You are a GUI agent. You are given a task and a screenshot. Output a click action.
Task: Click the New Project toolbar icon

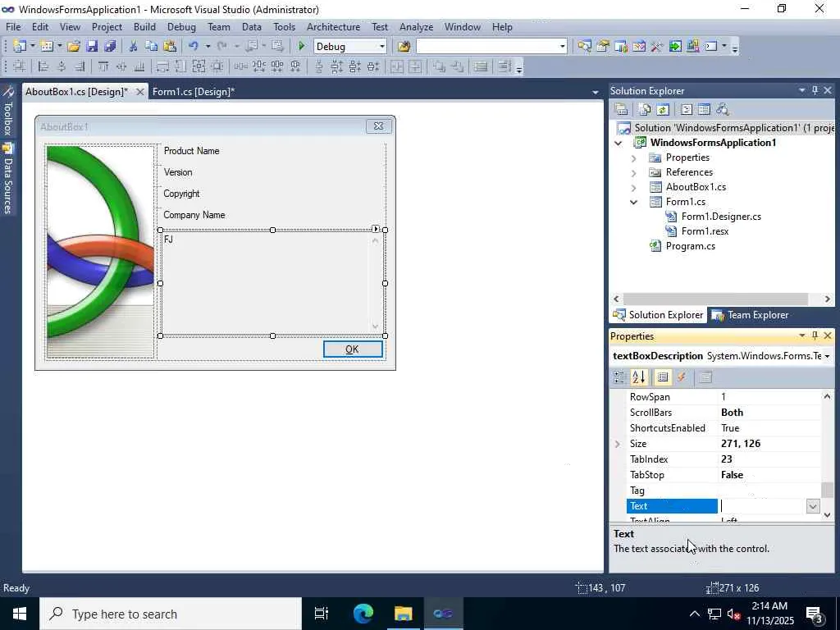coord(20,46)
